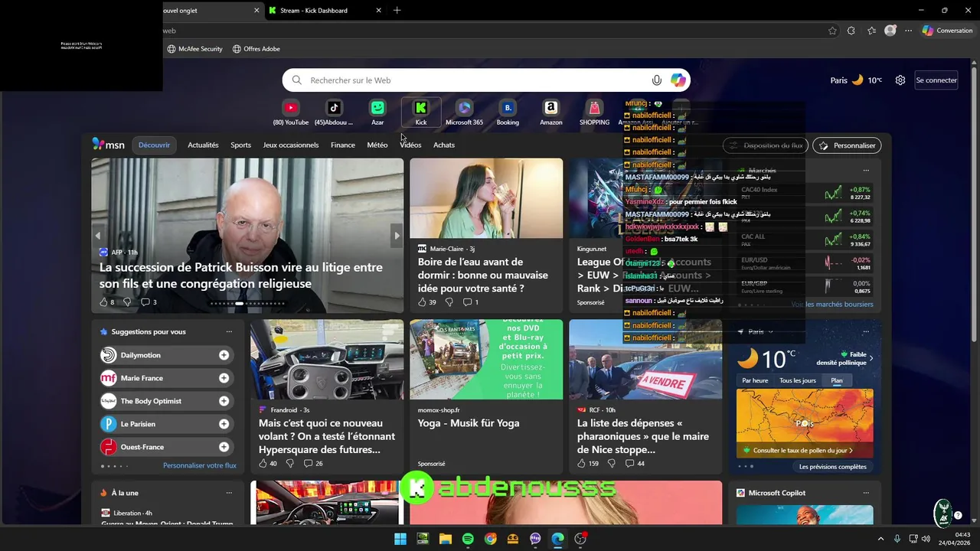
Task: Dislike the Patrick Buisson article
Action: point(127,302)
